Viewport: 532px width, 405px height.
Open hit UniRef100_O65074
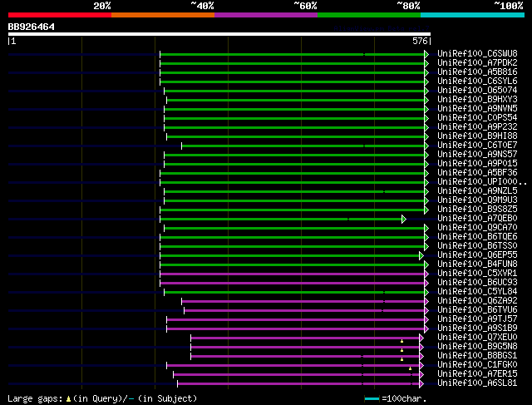click(477, 90)
